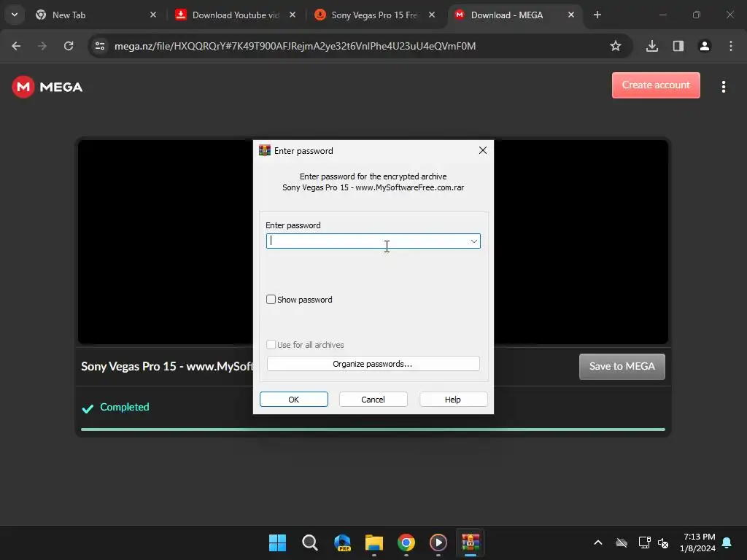Open Help from the password dialog
The image size is (747, 560).
coord(453,399)
